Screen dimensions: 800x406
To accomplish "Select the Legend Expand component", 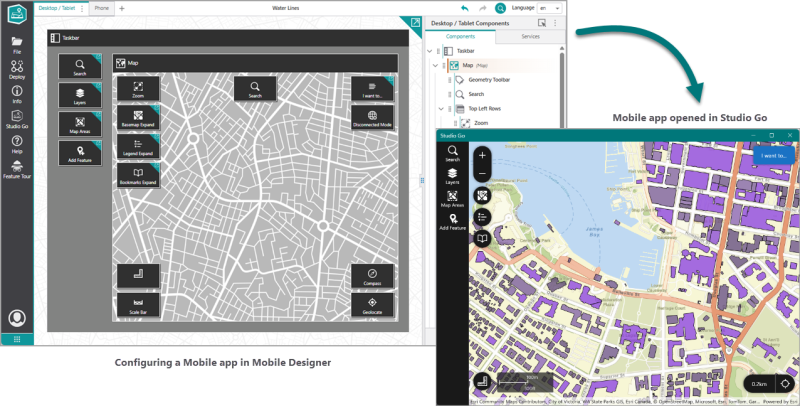I will coord(138,146).
